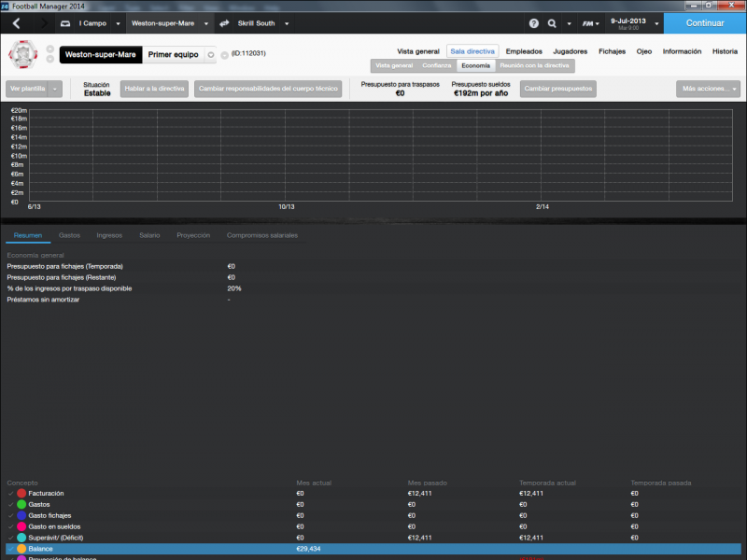Toggle the Gasto fichajes checkmark
This screenshot has width=747, height=560.
(x=10, y=516)
